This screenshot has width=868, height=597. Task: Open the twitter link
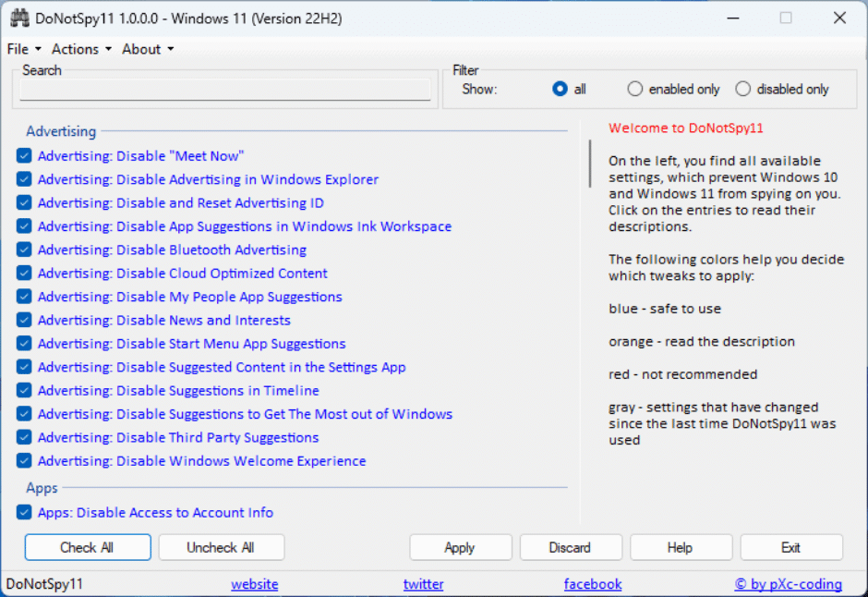click(x=424, y=584)
